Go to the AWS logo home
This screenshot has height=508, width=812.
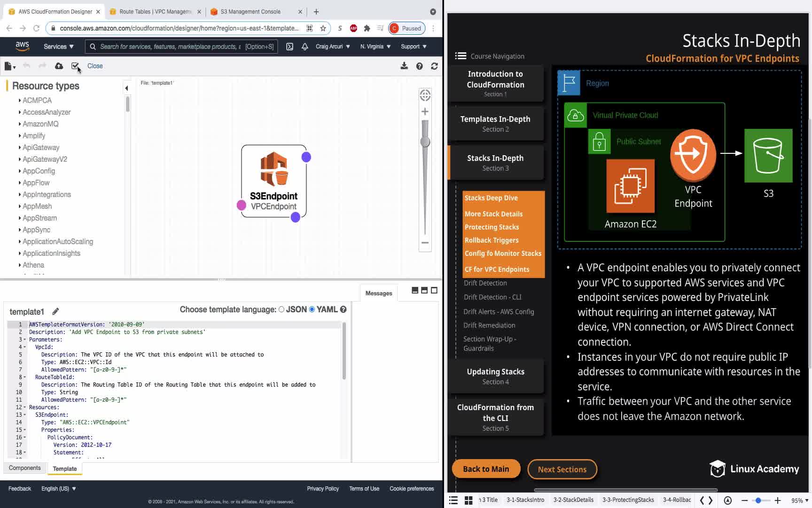coord(22,46)
